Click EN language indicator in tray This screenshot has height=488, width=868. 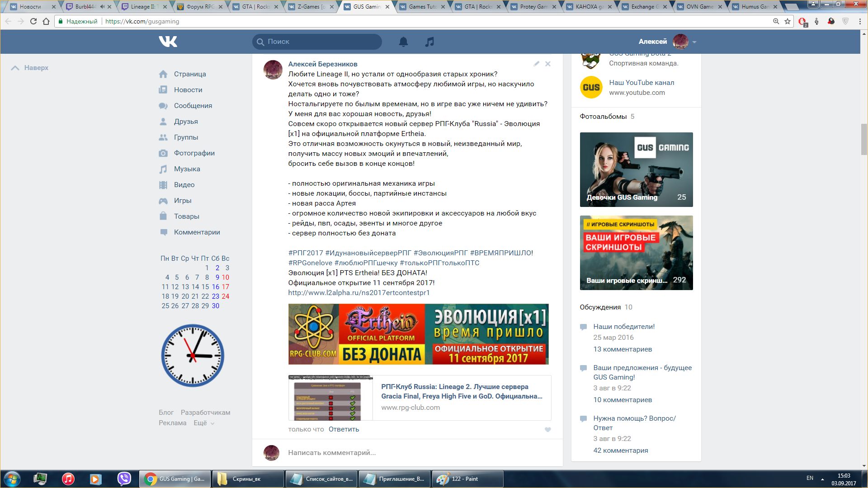(810, 478)
